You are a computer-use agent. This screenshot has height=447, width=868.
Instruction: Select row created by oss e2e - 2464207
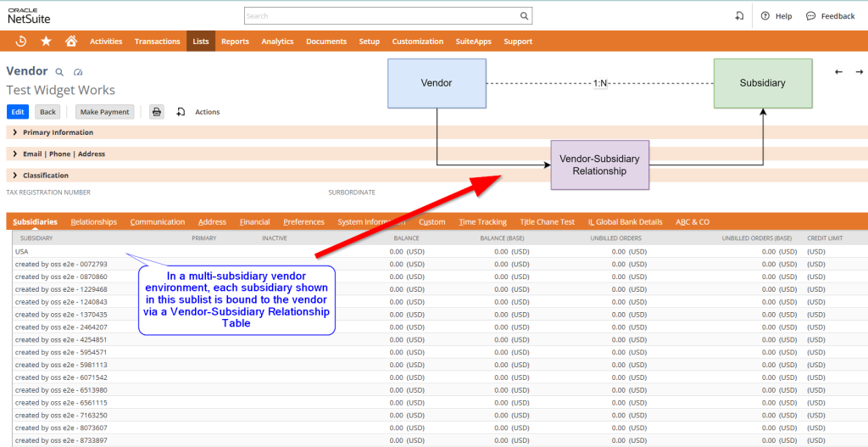[440, 327]
